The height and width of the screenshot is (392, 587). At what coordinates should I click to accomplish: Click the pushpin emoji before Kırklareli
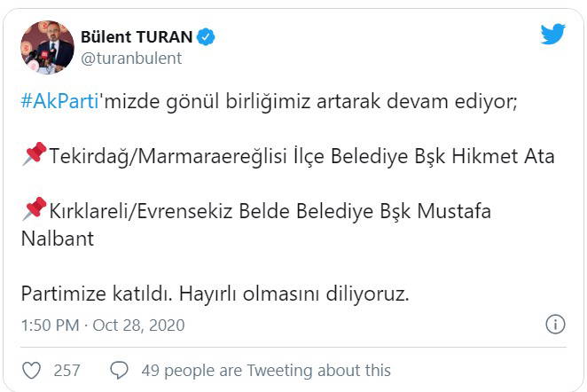pos(34,211)
